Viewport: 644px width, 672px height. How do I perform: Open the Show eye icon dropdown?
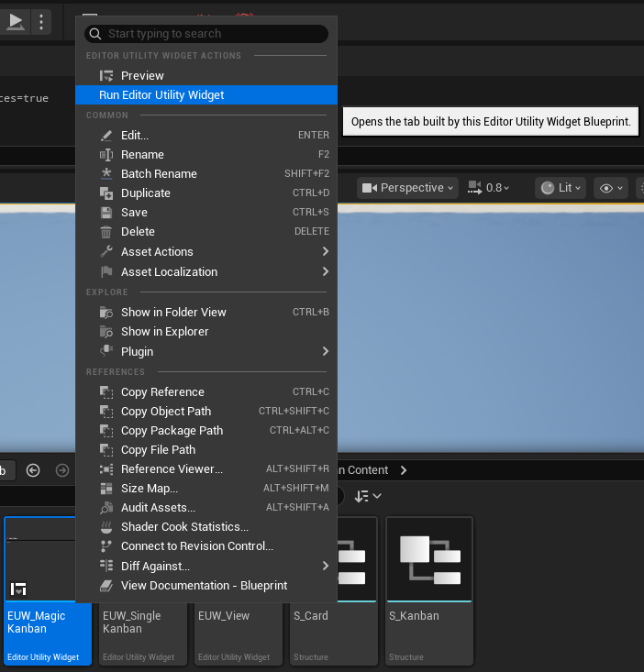tap(611, 188)
